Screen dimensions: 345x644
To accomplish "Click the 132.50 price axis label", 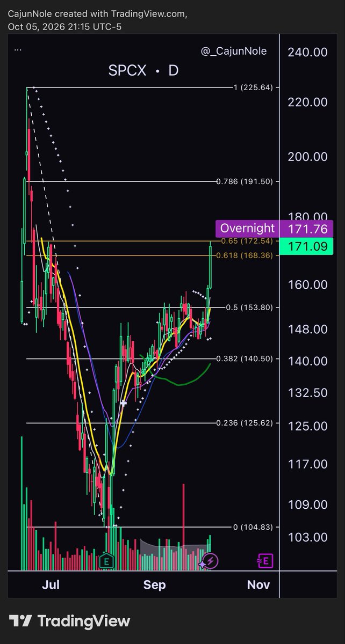I will coord(308,393).
